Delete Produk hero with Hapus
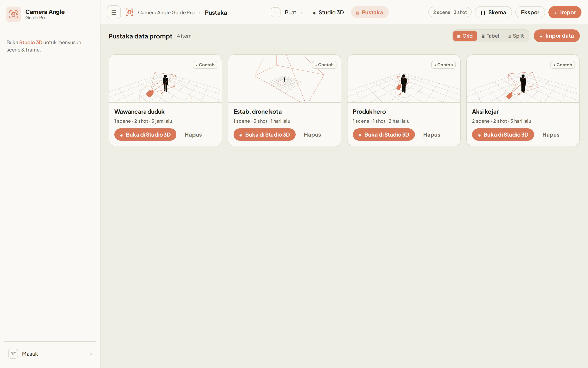The image size is (588, 368). pyautogui.click(x=432, y=135)
